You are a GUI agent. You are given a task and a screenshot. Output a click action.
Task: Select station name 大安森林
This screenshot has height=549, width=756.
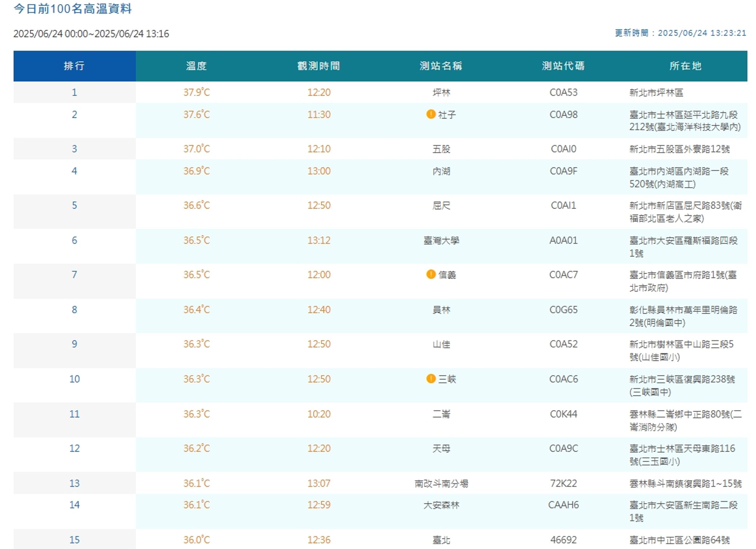click(x=441, y=505)
